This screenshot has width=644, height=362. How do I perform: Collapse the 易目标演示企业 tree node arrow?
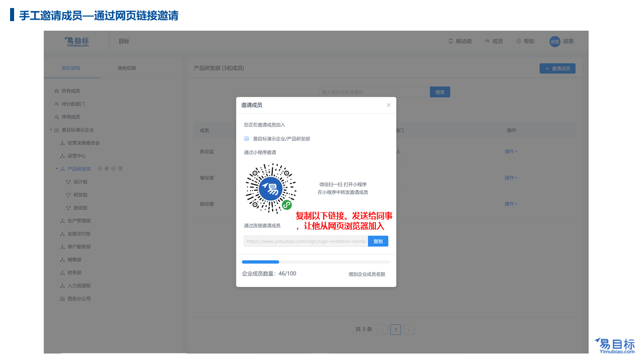[x=51, y=130]
